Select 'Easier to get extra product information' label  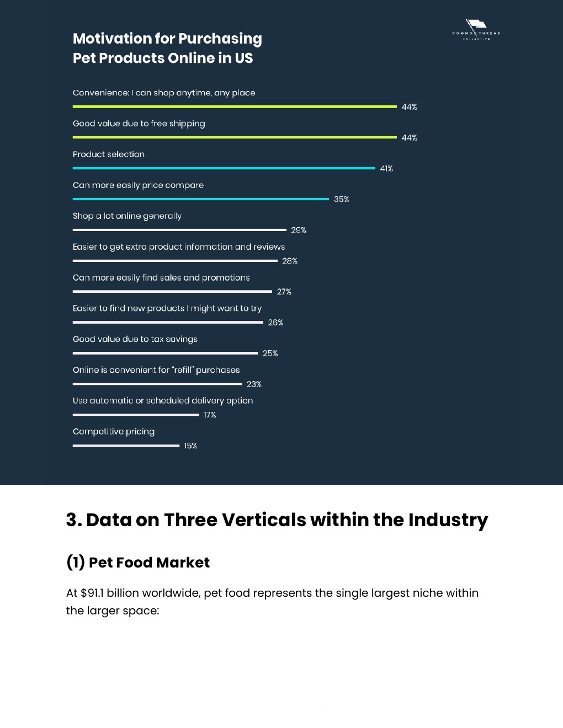[x=179, y=247]
